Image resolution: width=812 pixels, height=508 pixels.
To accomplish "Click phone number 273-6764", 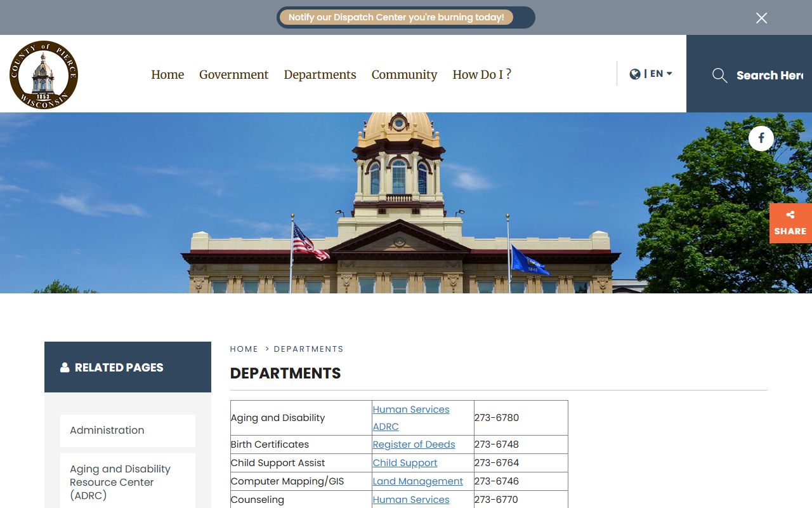I will click(497, 463).
